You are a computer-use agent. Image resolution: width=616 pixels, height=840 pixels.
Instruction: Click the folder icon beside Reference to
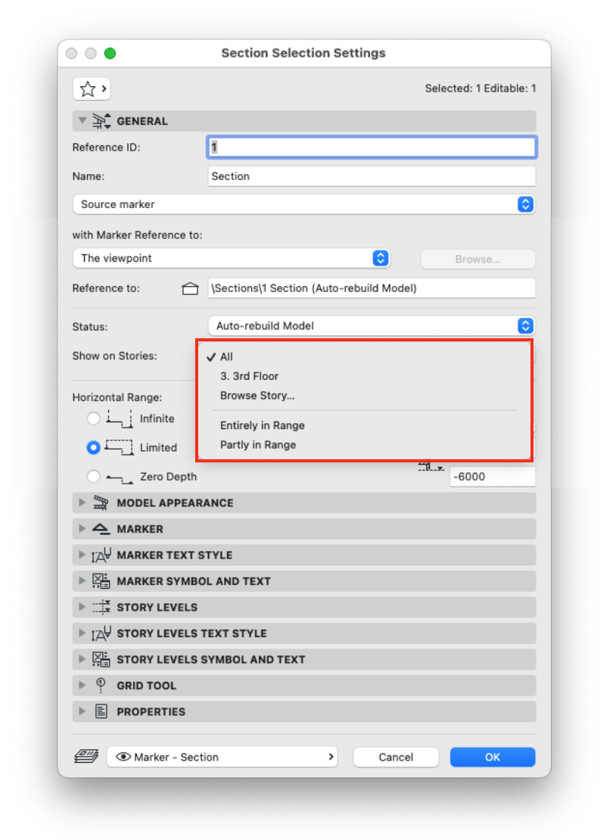click(190, 288)
